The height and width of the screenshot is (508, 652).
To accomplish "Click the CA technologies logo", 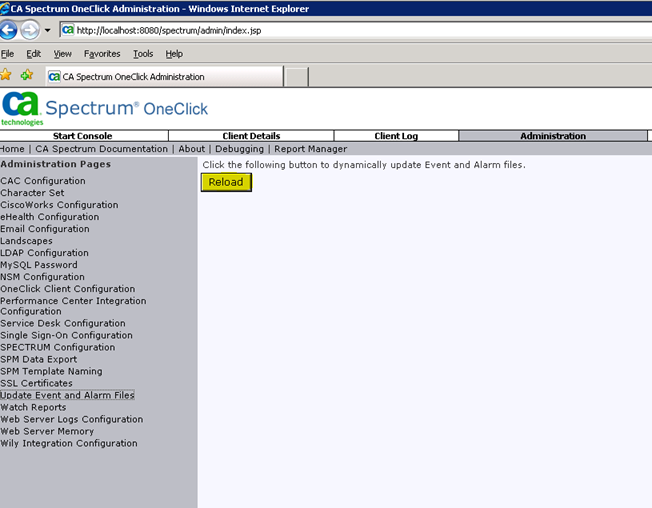I will [x=22, y=108].
